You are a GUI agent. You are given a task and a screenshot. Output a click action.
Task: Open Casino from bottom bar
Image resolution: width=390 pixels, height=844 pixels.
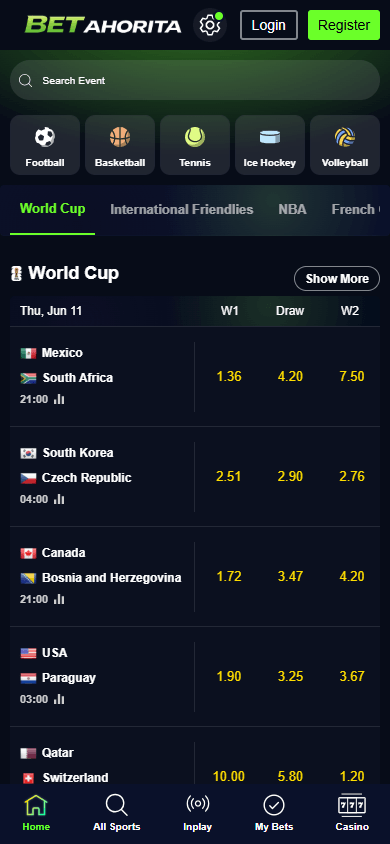(x=352, y=813)
